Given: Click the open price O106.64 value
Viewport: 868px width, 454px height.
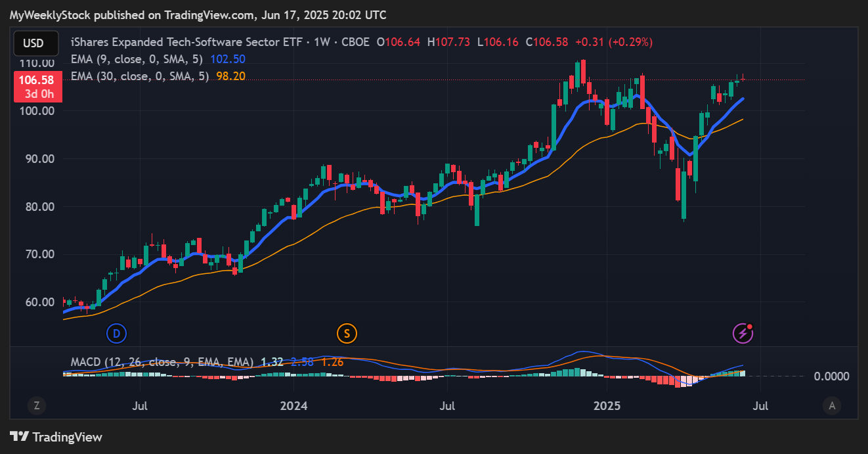Looking at the screenshot, I should point(399,42).
